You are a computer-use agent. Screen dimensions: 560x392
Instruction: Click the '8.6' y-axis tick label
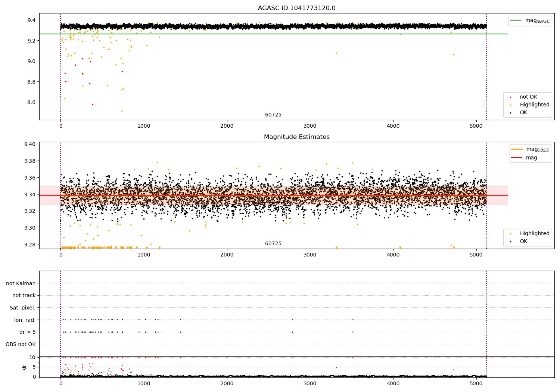click(x=31, y=102)
